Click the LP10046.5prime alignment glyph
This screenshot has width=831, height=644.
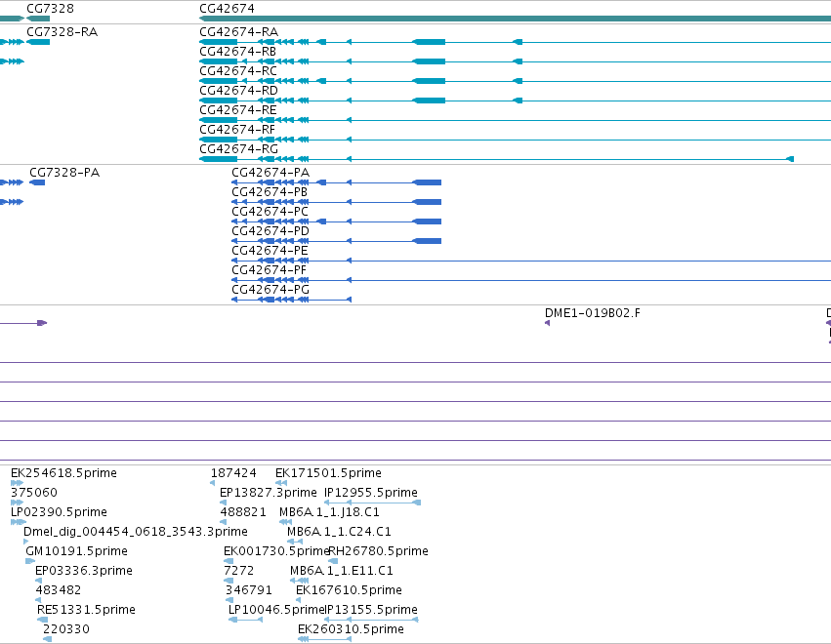245,620
